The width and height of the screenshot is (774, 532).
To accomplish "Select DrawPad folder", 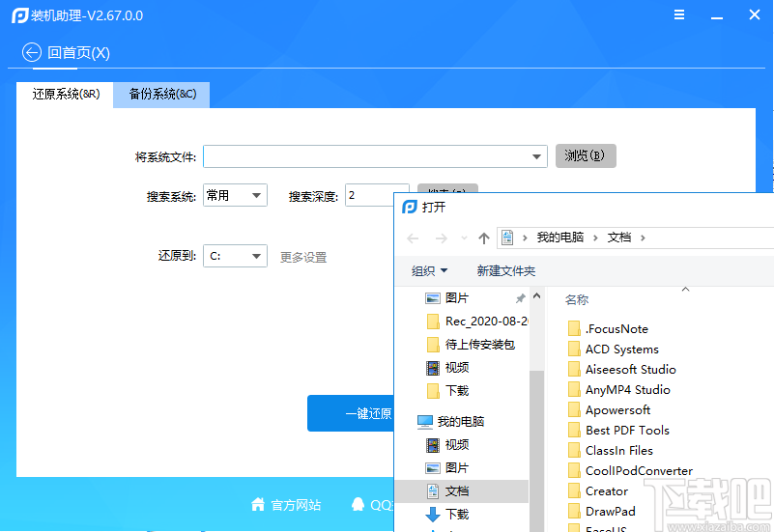I will coord(602,511).
